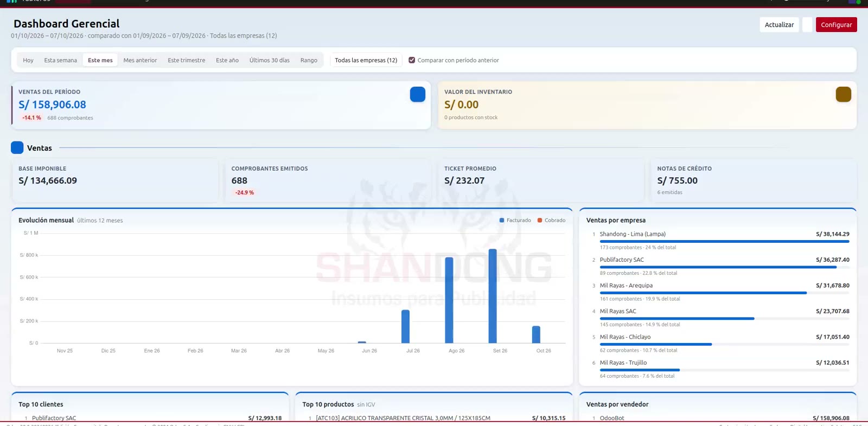Screen dimensions: 868x426
Task: Click the blue icon in Ventas del Período card
Action: pos(418,94)
